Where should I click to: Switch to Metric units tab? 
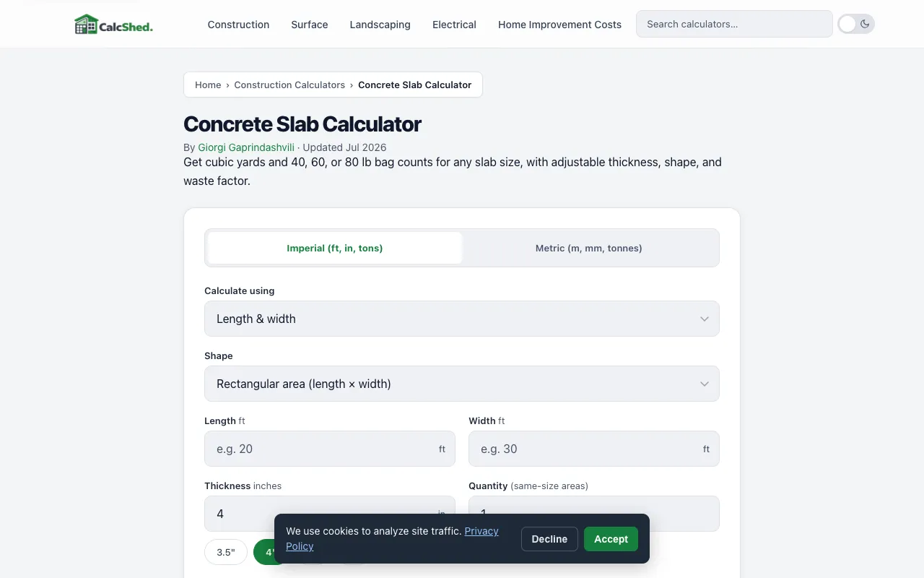[x=589, y=248]
